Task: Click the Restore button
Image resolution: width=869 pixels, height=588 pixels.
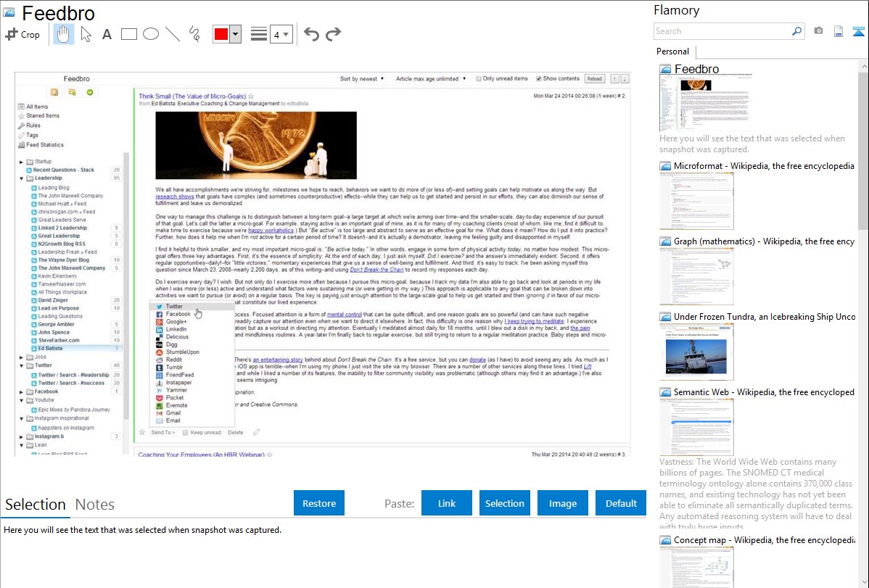Action: coord(319,503)
